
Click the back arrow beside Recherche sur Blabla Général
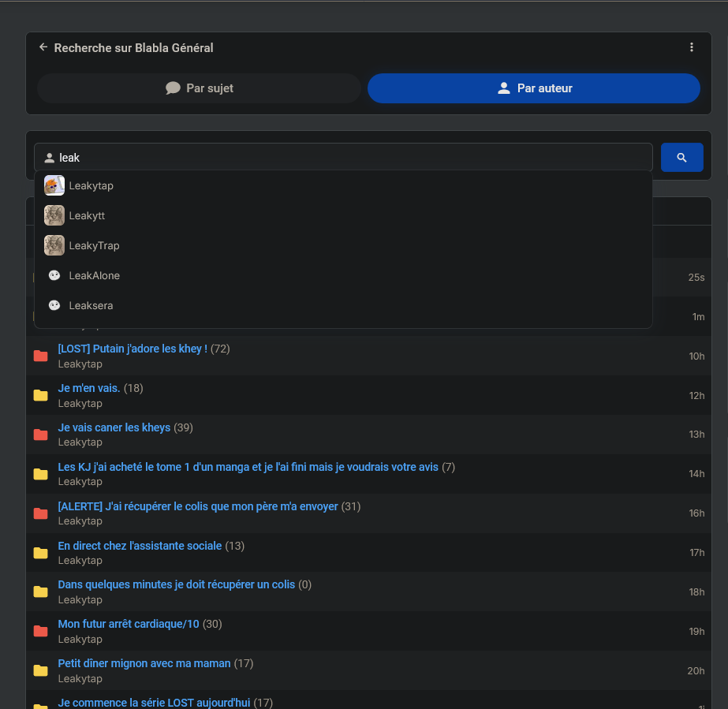tap(43, 47)
